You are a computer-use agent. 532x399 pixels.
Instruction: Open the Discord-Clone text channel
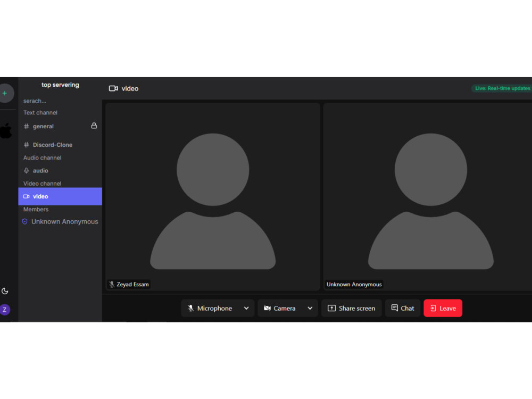click(x=60, y=145)
